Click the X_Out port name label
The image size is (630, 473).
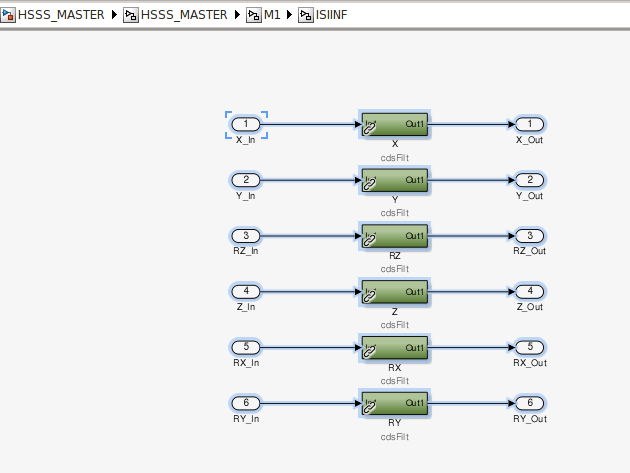tap(530, 140)
